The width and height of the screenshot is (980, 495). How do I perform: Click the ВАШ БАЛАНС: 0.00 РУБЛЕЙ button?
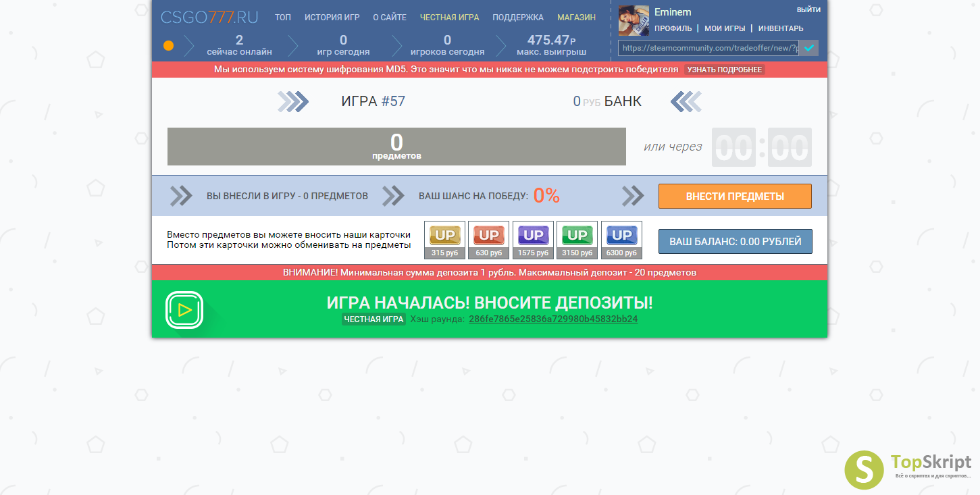pos(735,241)
